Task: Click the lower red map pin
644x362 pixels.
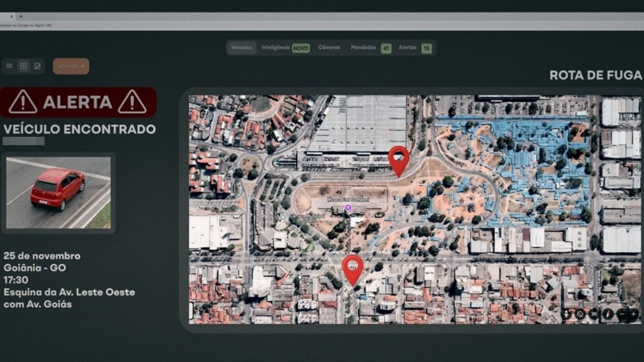Action: coord(353,268)
